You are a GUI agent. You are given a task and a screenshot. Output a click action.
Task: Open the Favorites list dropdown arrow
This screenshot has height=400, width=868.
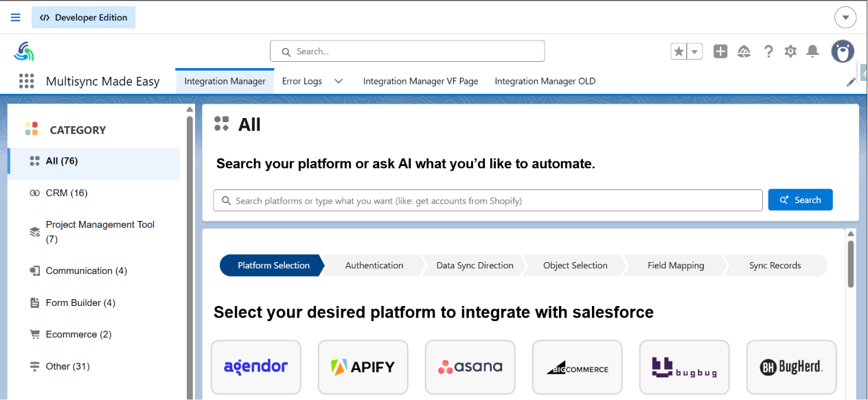(695, 51)
